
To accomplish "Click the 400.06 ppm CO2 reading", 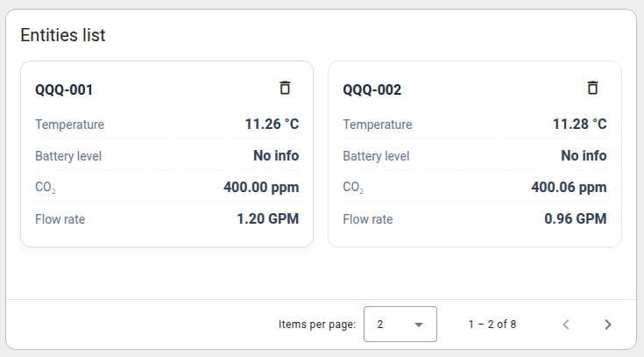I will click(569, 187).
